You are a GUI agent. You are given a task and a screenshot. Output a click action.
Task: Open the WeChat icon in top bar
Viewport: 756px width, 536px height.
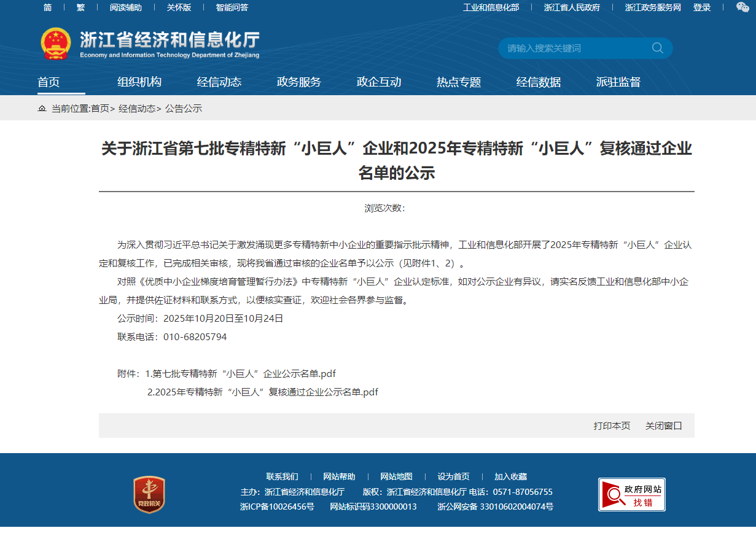pos(742,7)
